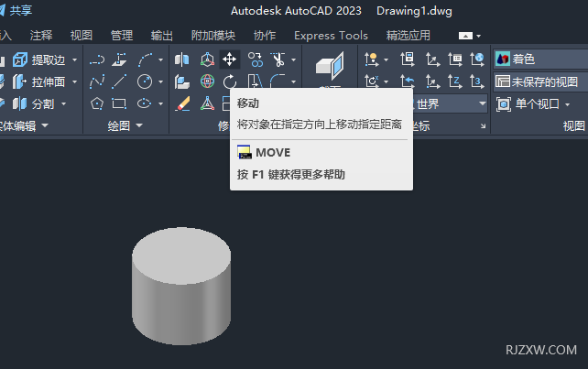Viewport: 588px width, 369px height.
Task: Select the Move tool icon
Action: (229, 60)
